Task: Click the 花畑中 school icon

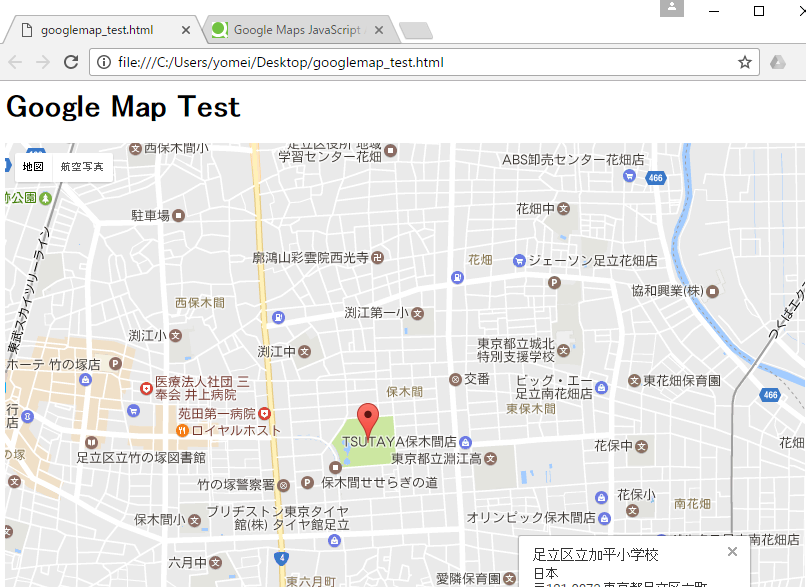Action: point(564,209)
